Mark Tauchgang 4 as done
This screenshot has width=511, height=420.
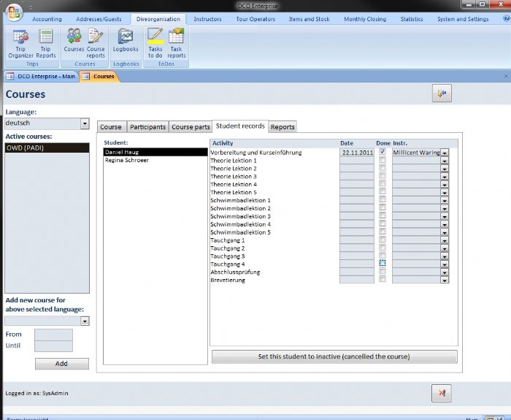click(382, 264)
